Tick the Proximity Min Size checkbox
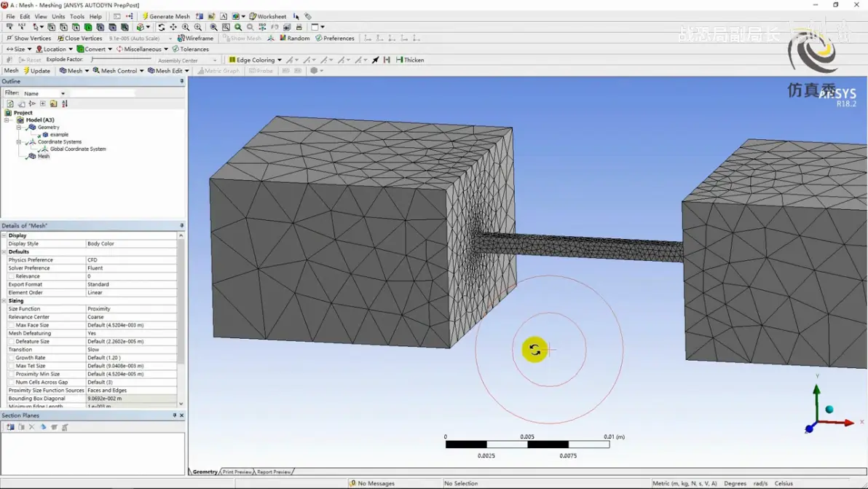Screen dimensions: 868x489 point(11,375)
